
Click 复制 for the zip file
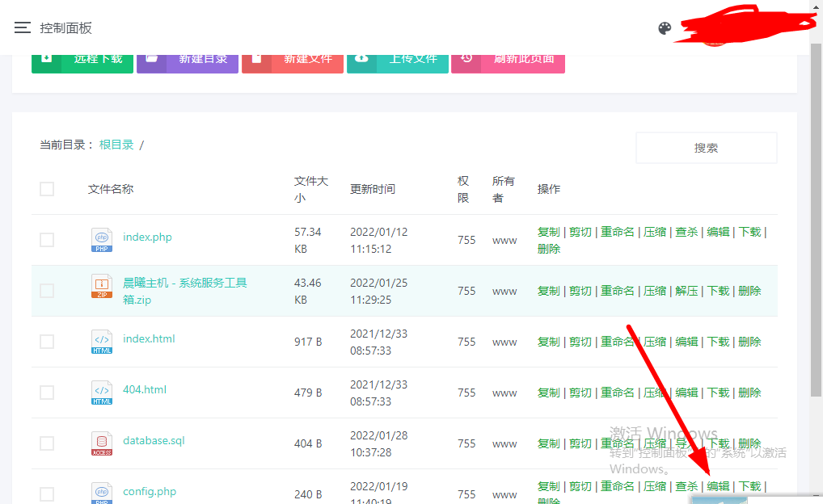click(x=549, y=291)
